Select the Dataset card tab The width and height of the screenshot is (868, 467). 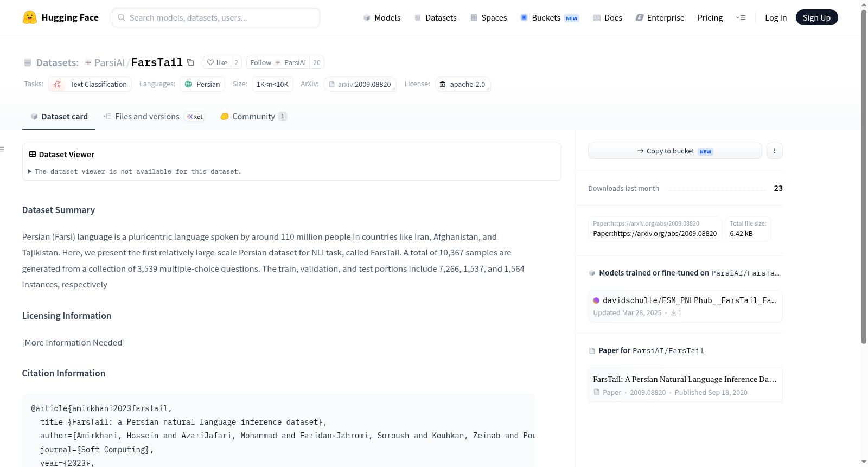[59, 117]
